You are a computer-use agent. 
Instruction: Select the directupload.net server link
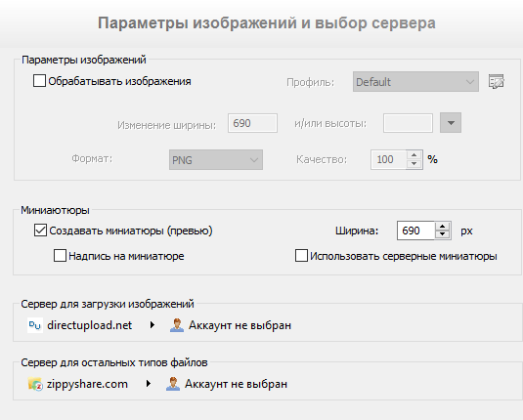(89, 325)
